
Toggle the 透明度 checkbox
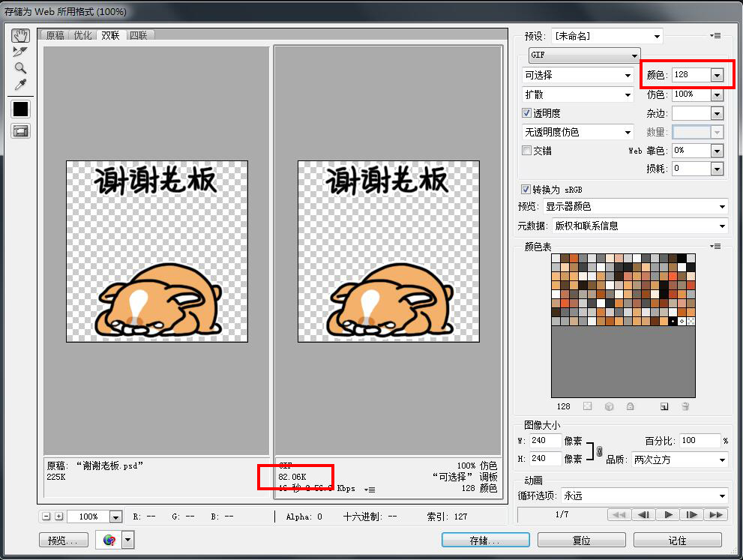(x=526, y=113)
